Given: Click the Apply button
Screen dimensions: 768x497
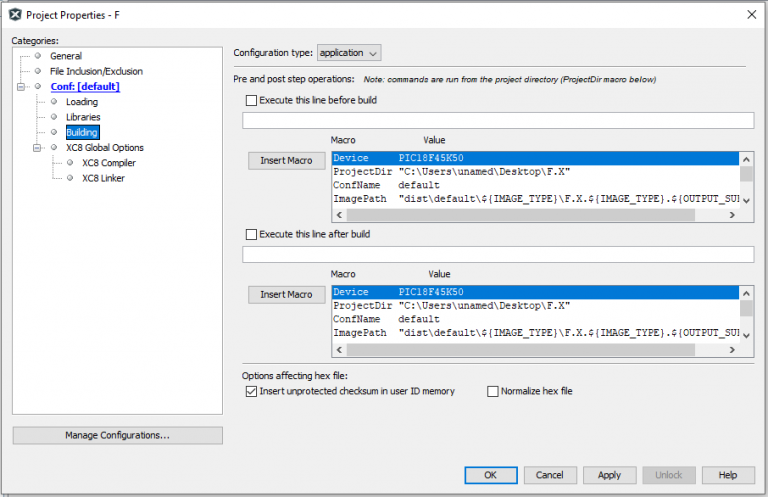Looking at the screenshot, I should tap(609, 475).
